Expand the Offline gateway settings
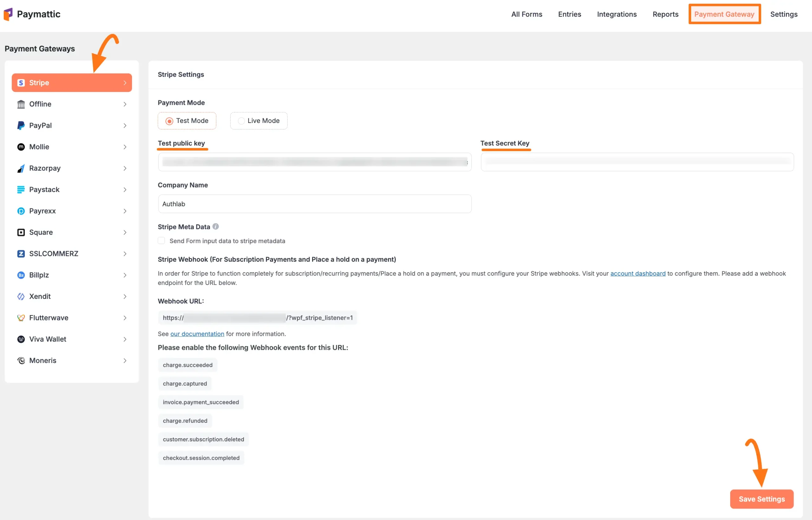The image size is (812, 520). coord(125,104)
